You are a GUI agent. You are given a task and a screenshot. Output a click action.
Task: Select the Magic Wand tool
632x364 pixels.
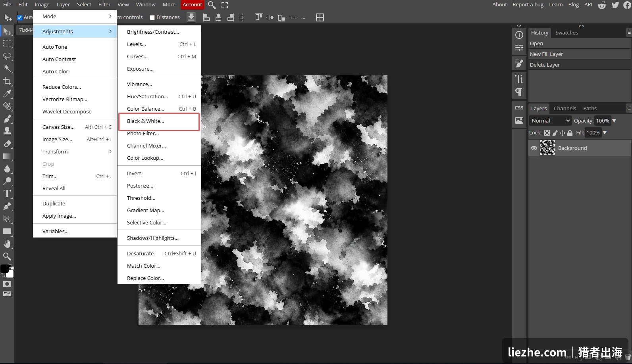tap(7, 69)
